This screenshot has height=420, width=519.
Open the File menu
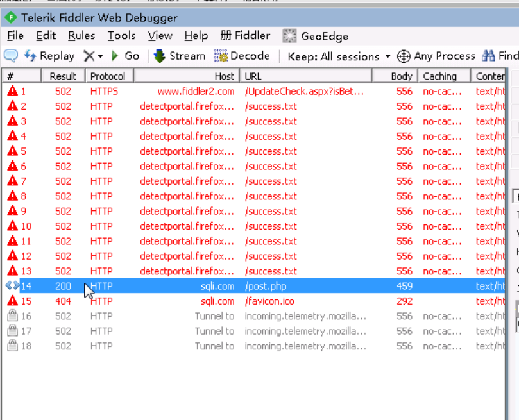[15, 35]
